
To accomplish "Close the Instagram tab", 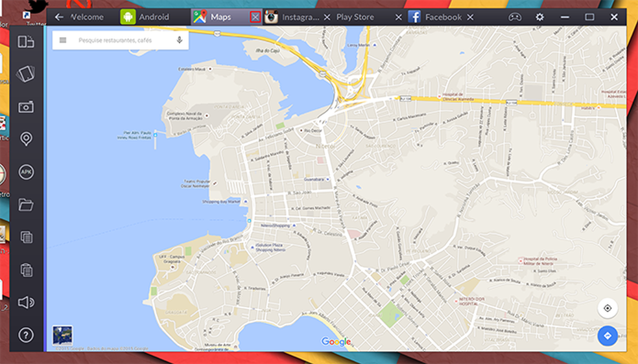I will (x=327, y=17).
